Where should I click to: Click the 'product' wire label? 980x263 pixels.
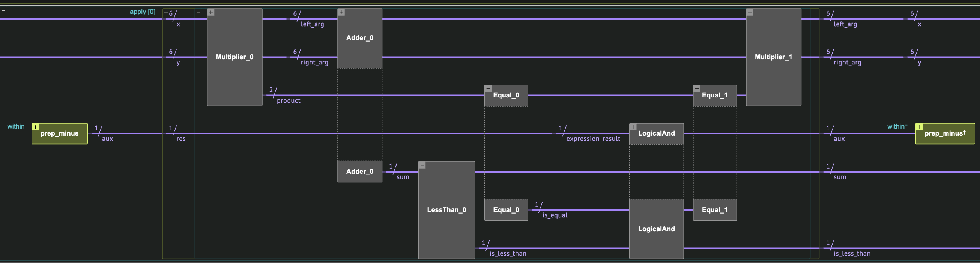pyautogui.click(x=289, y=101)
